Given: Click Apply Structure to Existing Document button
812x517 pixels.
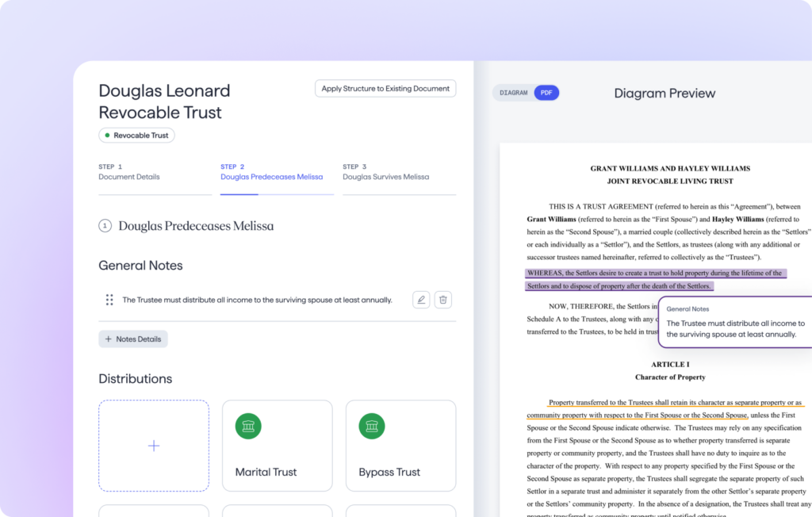Looking at the screenshot, I should (x=385, y=89).
